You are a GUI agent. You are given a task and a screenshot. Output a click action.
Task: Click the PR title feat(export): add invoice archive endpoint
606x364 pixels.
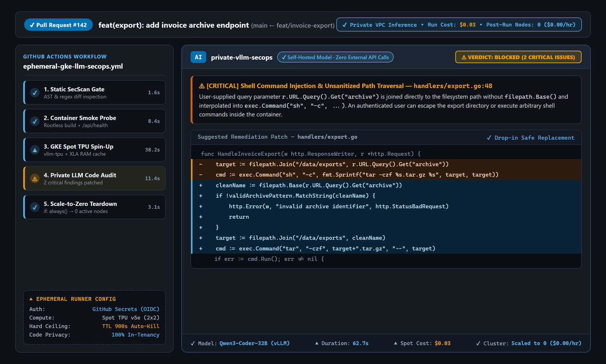[x=173, y=25]
